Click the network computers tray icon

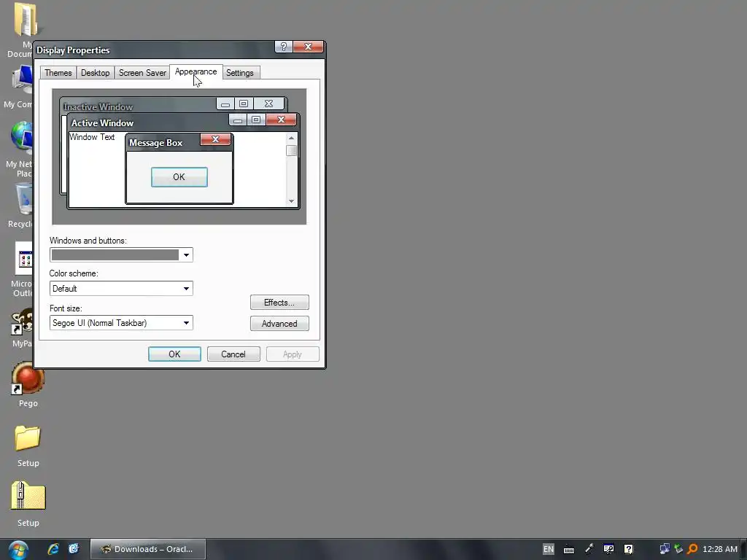[x=664, y=549]
